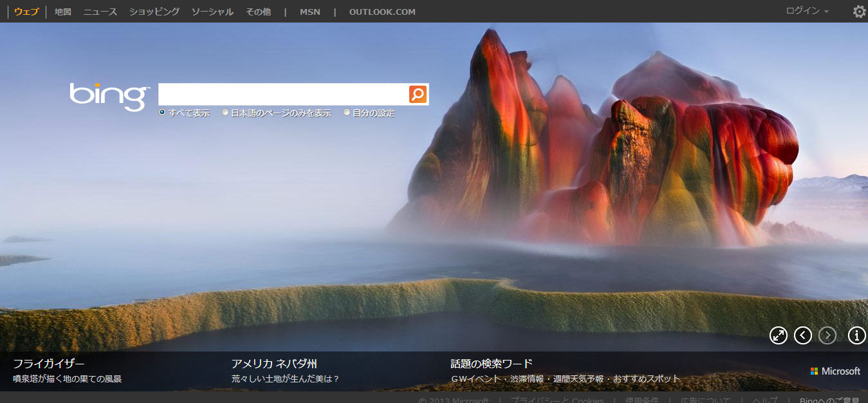Screen dimensions: 868x403
Task: Open the OUTLOOK.COM link
Action: (x=382, y=12)
